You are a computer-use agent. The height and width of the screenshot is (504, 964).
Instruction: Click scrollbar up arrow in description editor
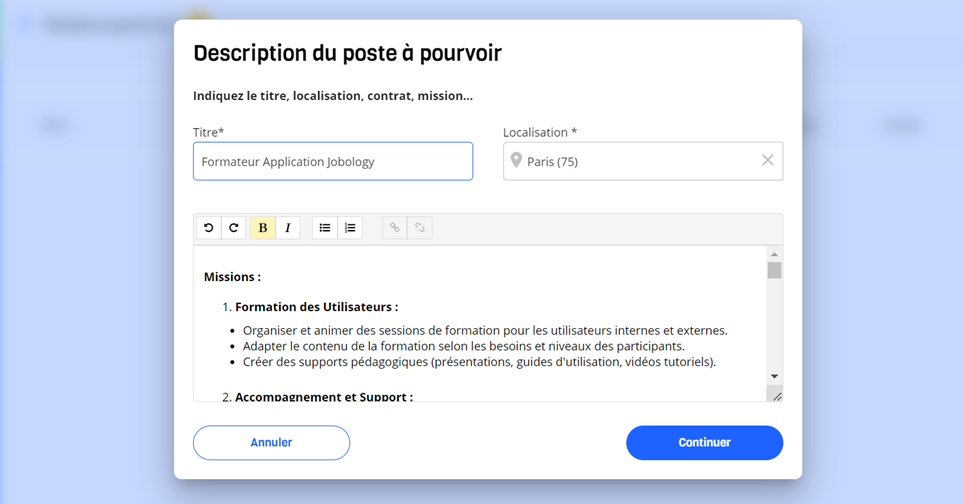pyautogui.click(x=775, y=254)
